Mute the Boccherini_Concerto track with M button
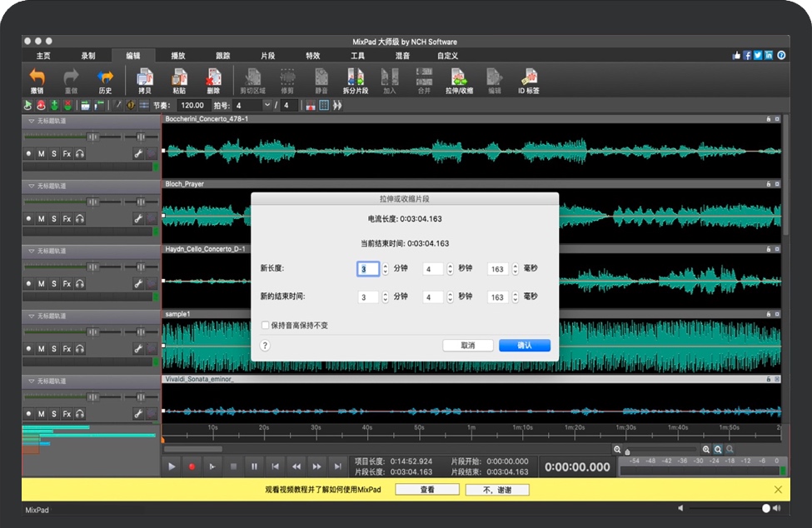 point(41,153)
